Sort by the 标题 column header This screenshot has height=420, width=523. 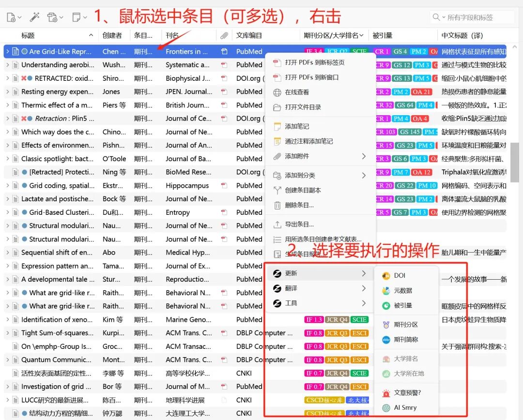[x=28, y=35]
